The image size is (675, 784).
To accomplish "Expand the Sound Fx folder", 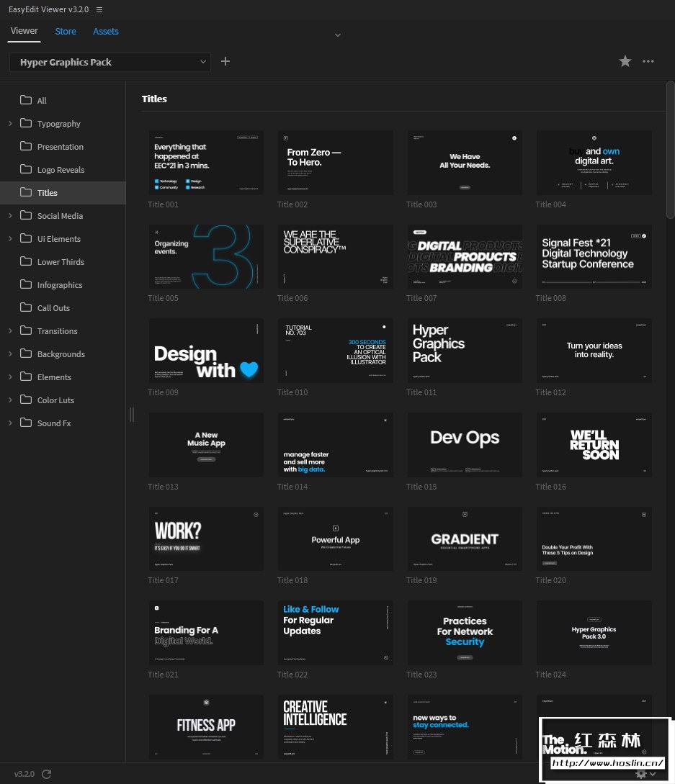I will 10,423.
